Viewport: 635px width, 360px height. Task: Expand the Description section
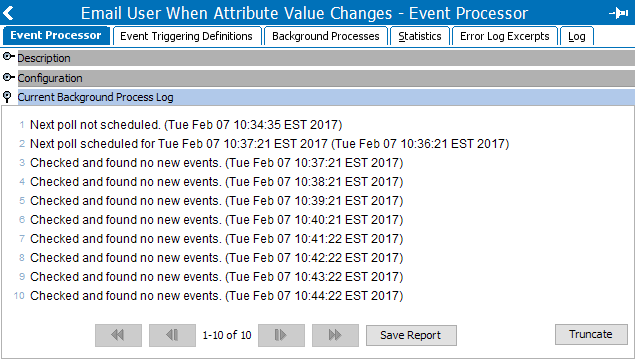[8, 57]
